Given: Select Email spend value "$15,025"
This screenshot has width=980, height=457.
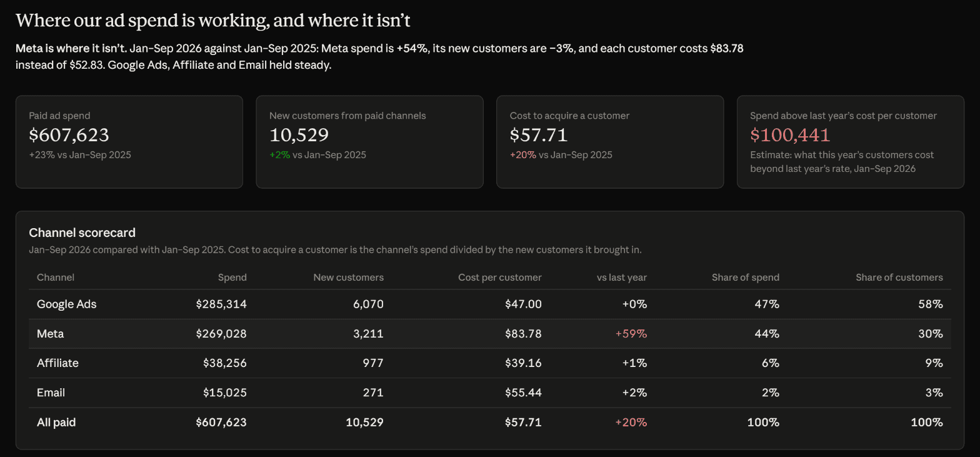Looking at the screenshot, I should 225,393.
